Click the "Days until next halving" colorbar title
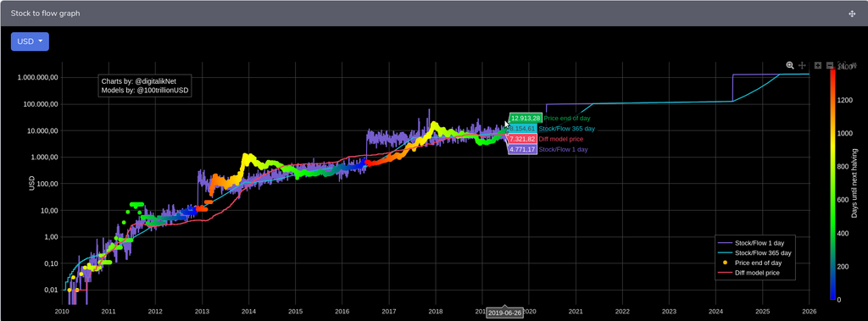 tap(855, 183)
